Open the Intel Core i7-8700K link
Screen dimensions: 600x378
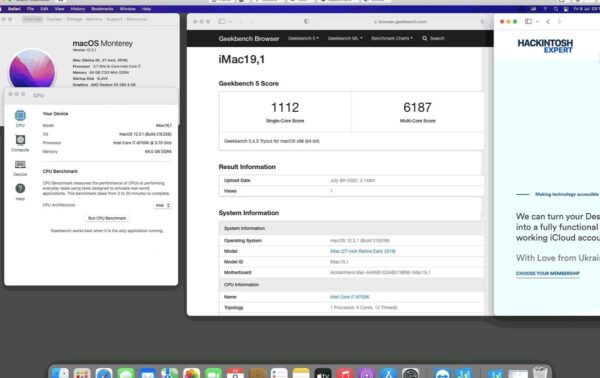tap(350, 297)
